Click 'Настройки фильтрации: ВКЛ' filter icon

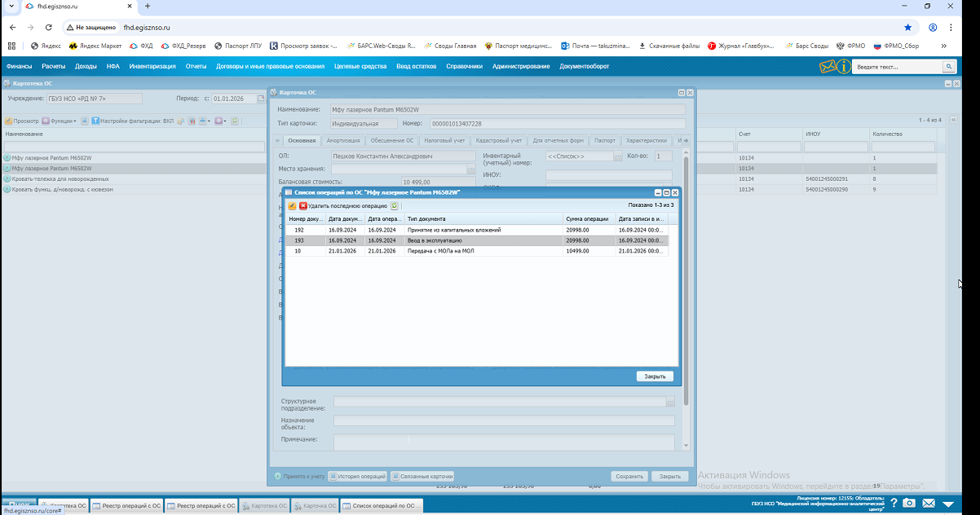tap(95, 121)
